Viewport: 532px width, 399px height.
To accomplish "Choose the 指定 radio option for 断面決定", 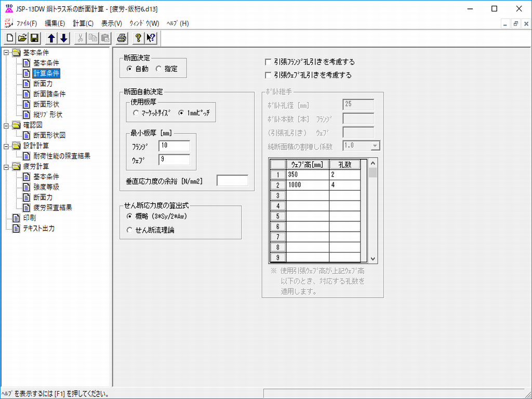I will tap(159, 69).
